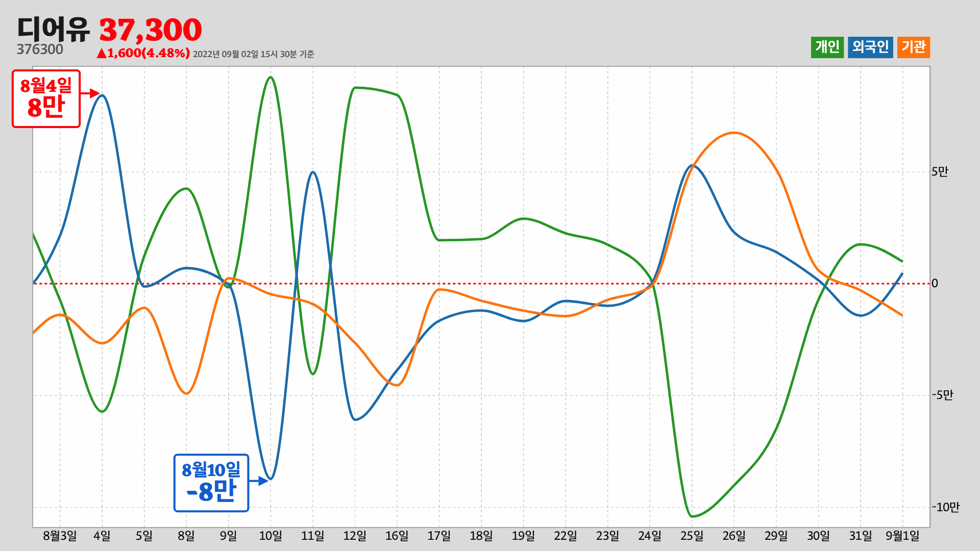
Task: Click the stock name 디어유
Action: tap(53, 29)
